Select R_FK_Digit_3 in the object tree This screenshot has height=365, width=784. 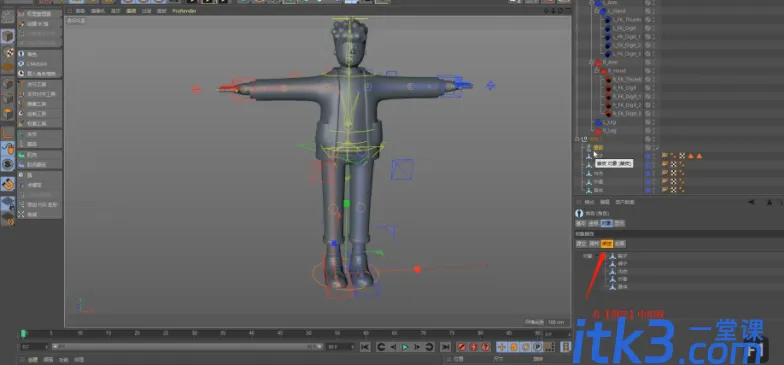(627, 114)
